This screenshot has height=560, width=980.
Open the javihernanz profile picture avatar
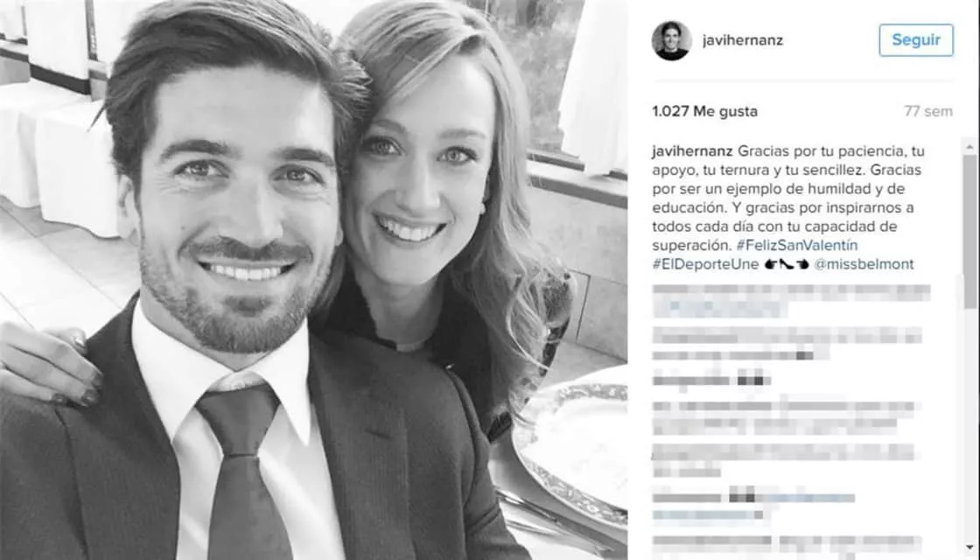pos(672,40)
